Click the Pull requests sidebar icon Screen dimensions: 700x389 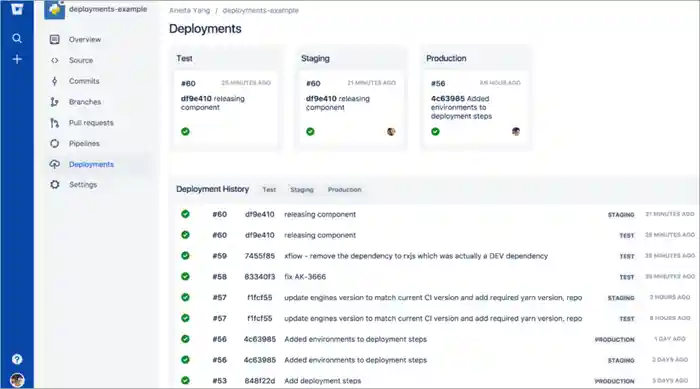[x=54, y=123]
